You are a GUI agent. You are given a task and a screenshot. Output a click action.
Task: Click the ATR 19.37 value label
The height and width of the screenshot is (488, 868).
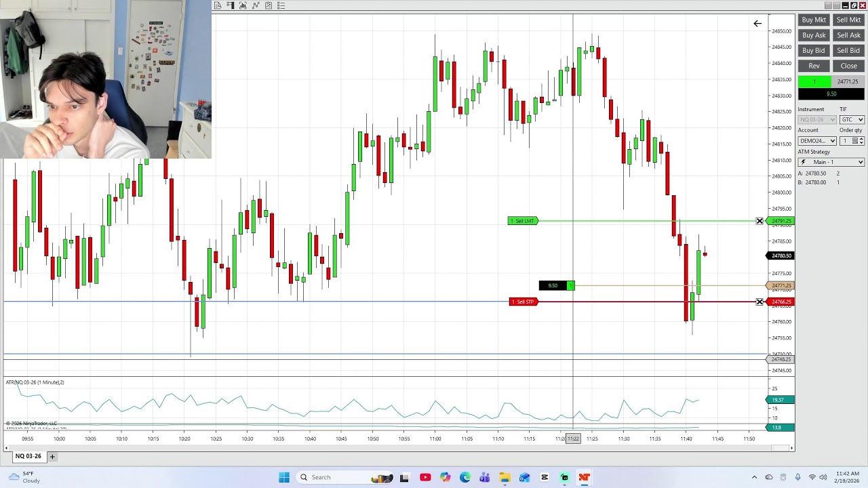click(780, 400)
